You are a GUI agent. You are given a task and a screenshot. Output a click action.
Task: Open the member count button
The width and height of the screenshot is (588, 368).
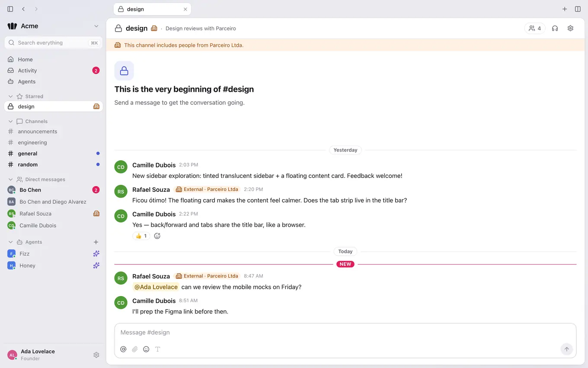click(x=535, y=28)
